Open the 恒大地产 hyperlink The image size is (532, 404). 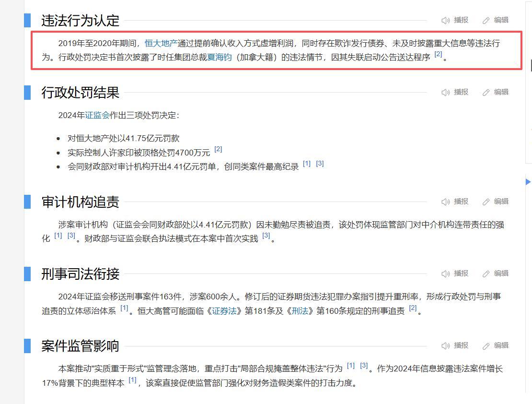coord(161,43)
